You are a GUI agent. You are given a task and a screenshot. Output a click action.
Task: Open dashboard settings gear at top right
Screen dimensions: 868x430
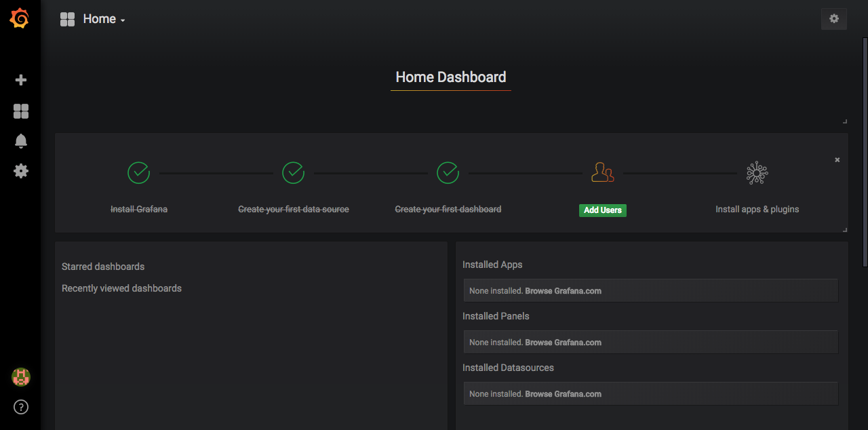pos(834,19)
